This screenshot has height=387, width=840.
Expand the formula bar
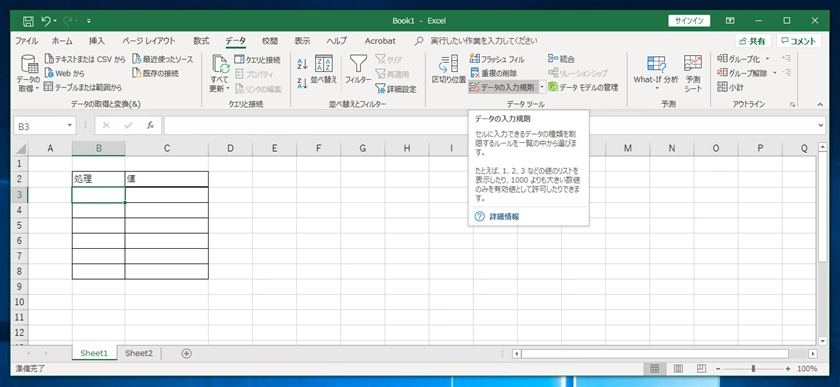click(x=822, y=125)
